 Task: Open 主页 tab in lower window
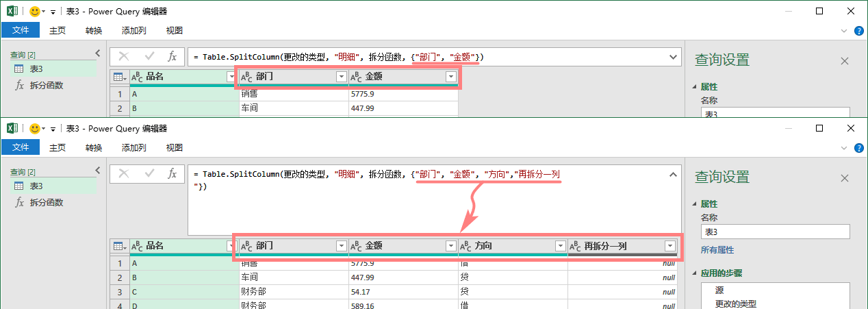[x=58, y=147]
